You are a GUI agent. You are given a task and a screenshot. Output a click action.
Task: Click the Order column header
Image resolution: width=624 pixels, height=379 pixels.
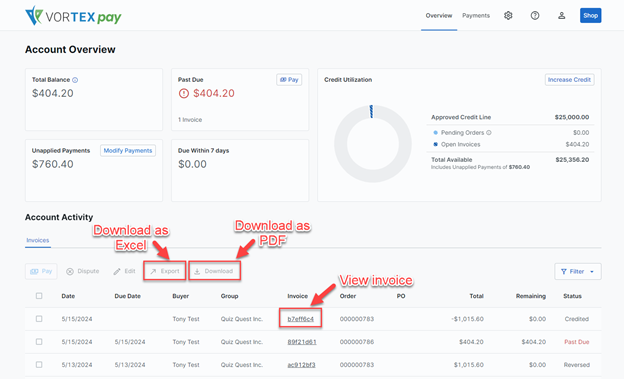coord(348,296)
